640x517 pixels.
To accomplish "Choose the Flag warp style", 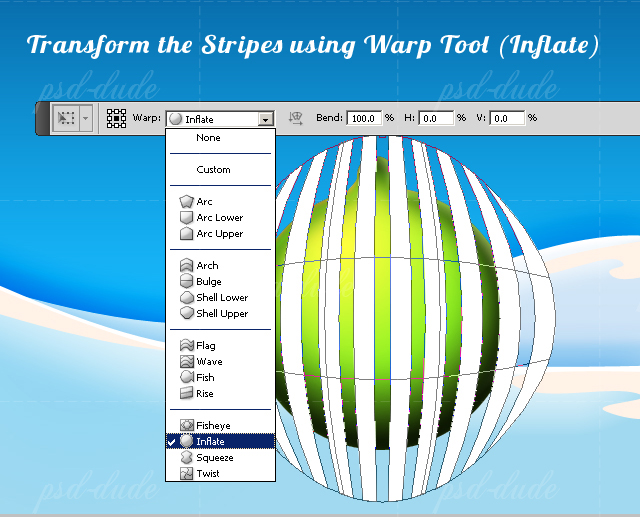I will coord(220,346).
